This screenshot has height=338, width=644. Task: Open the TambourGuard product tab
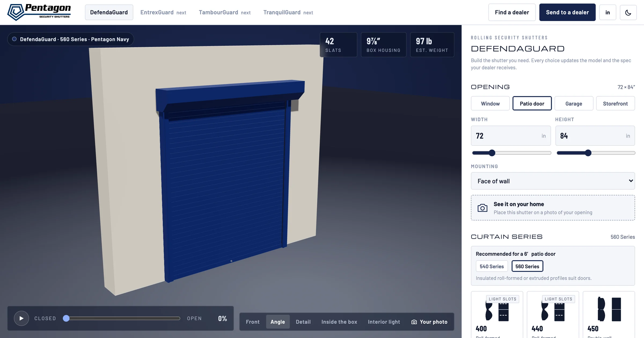coord(225,12)
